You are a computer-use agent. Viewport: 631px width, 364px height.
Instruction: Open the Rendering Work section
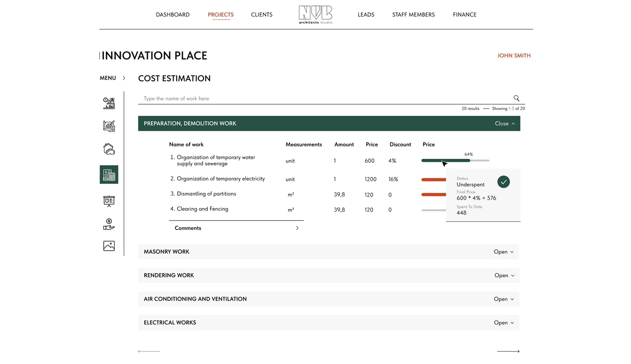click(x=504, y=276)
